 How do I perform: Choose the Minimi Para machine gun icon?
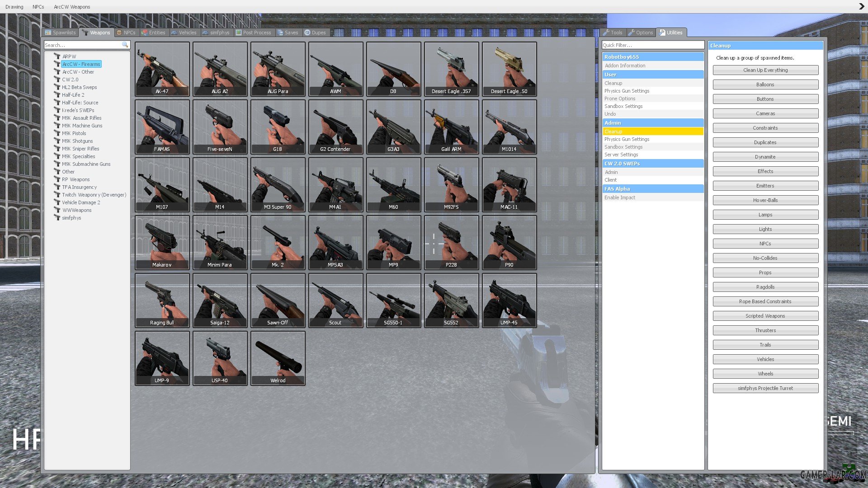pyautogui.click(x=220, y=242)
